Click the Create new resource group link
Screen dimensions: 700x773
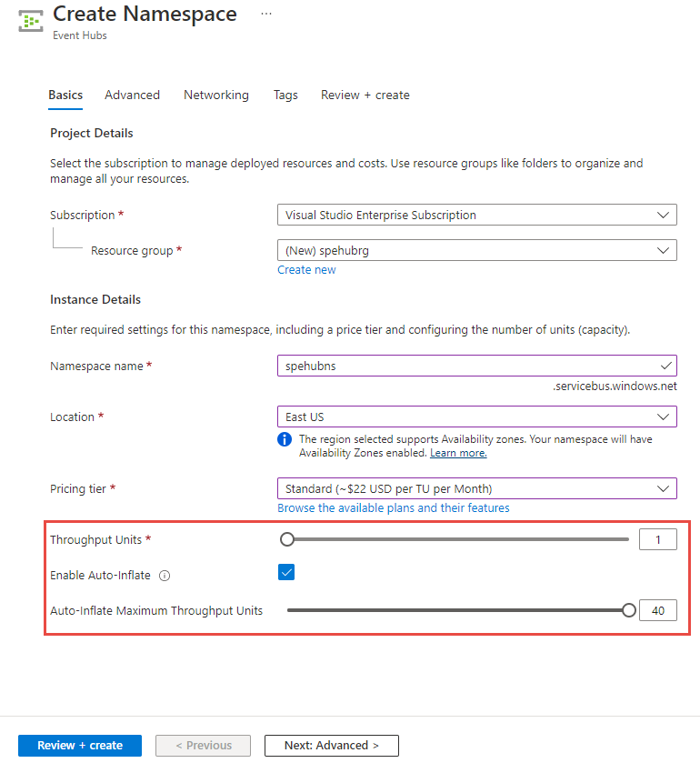click(306, 269)
